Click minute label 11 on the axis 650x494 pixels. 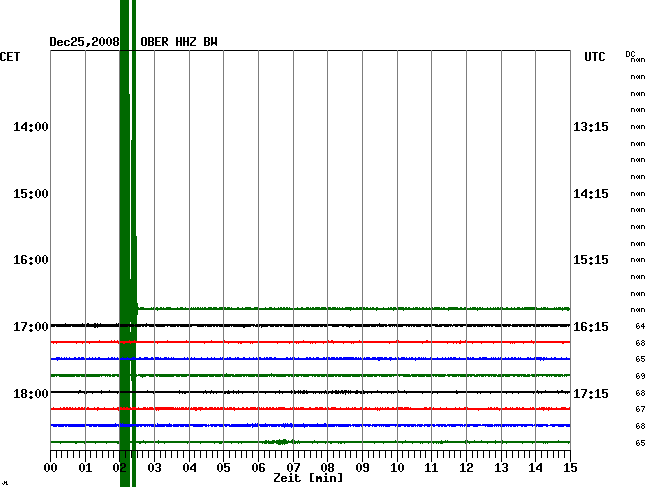click(x=432, y=467)
